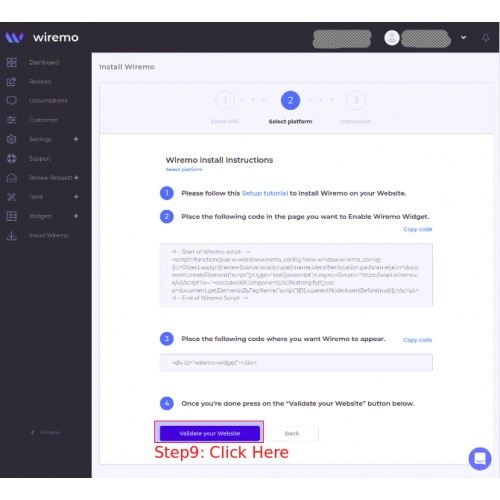Click the Back button
Viewport: 500px width, 500px height.
292,433
